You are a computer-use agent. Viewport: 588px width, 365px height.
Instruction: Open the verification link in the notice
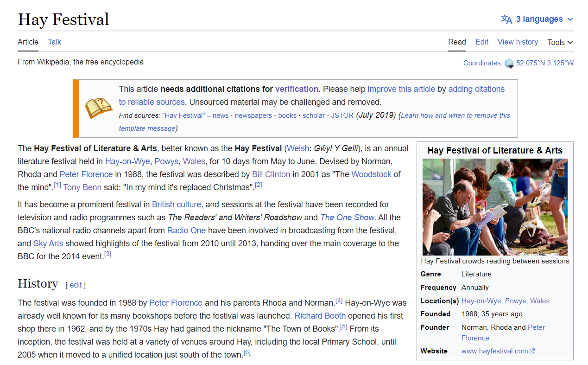point(297,89)
